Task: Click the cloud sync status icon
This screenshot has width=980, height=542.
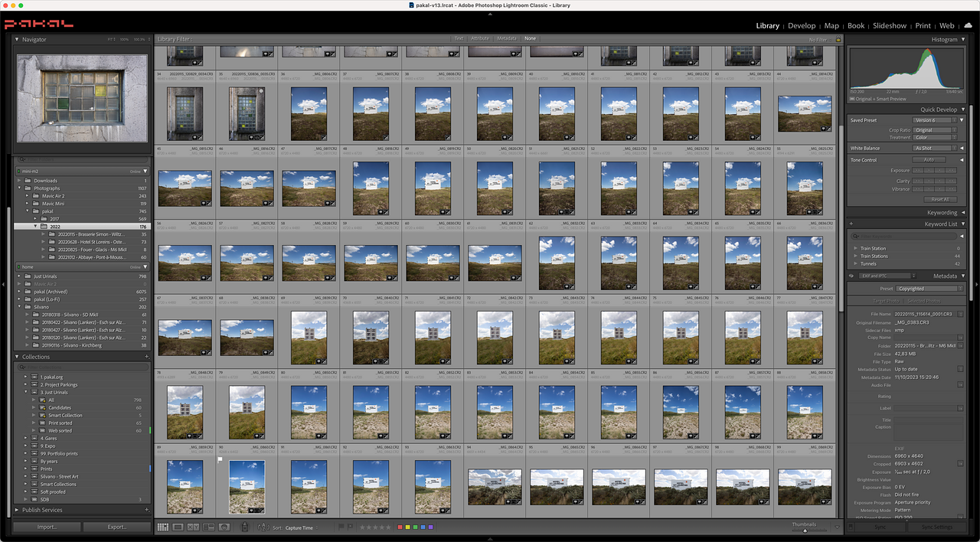Action: (x=968, y=25)
